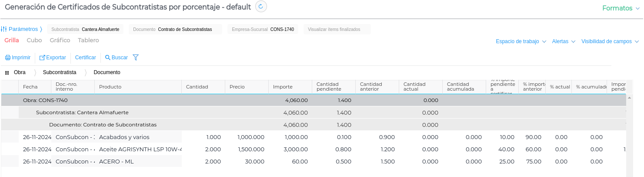This screenshot has height=177, width=644.
Task: Click the Subcontratista parameter field
Action: (x=85, y=29)
